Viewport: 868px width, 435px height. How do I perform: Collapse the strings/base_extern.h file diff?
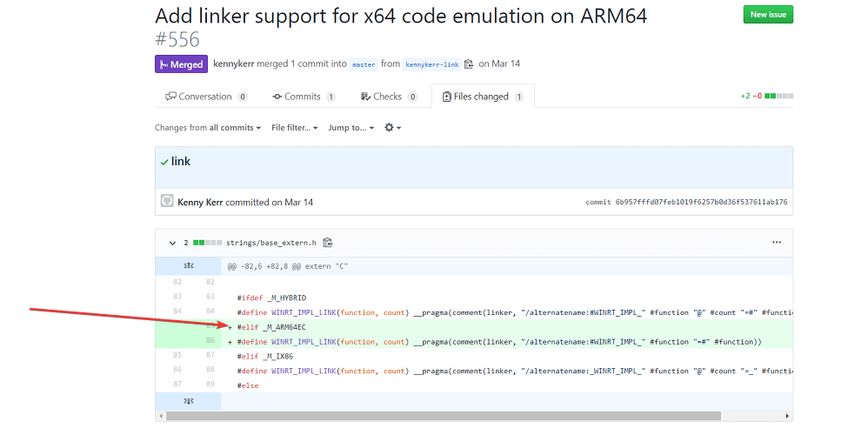(x=172, y=243)
